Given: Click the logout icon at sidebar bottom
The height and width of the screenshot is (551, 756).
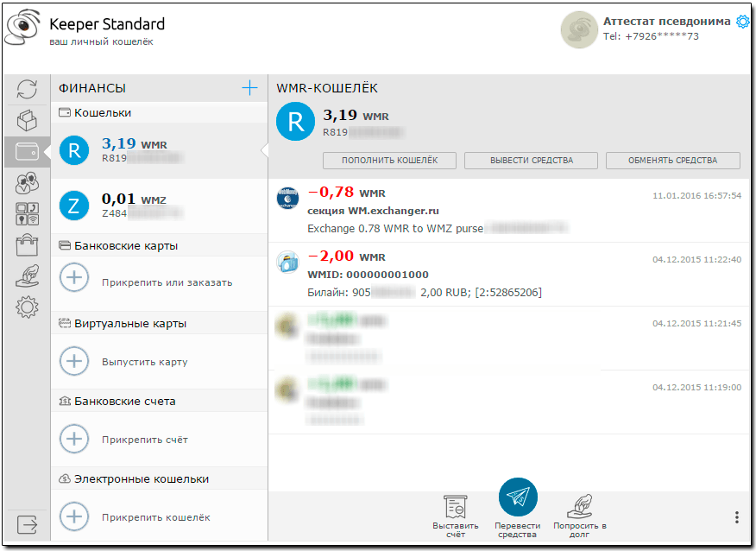Looking at the screenshot, I should click(27, 522).
